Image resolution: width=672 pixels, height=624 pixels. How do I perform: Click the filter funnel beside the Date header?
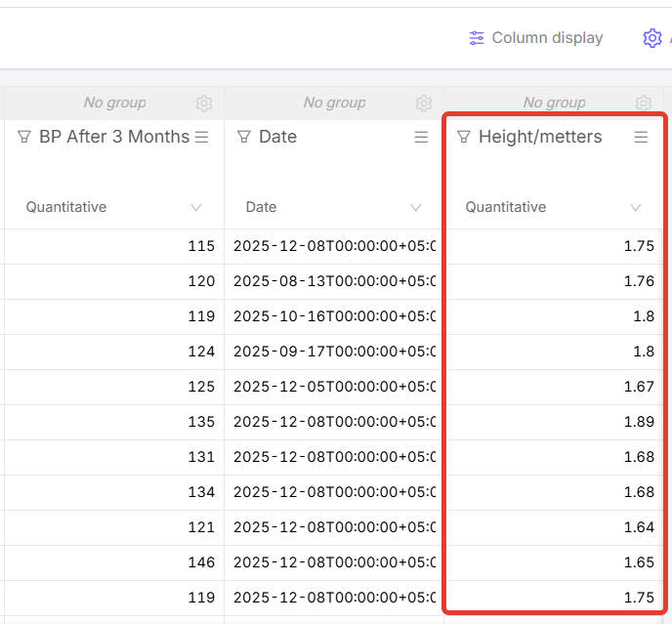244,138
